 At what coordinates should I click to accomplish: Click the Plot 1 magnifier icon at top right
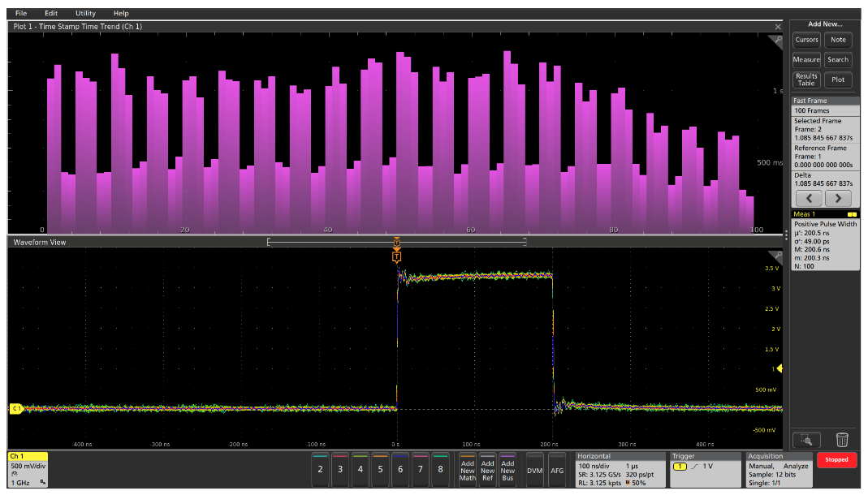[779, 39]
